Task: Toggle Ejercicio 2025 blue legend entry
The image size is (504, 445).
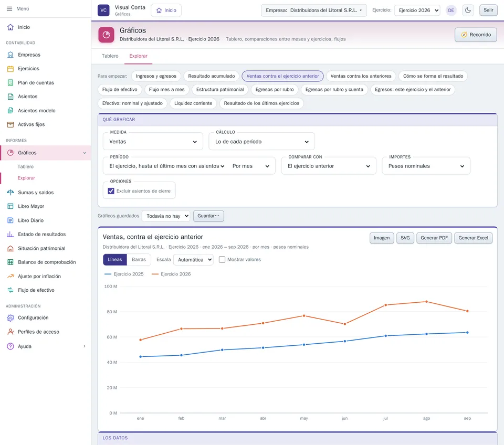Action: pos(124,274)
